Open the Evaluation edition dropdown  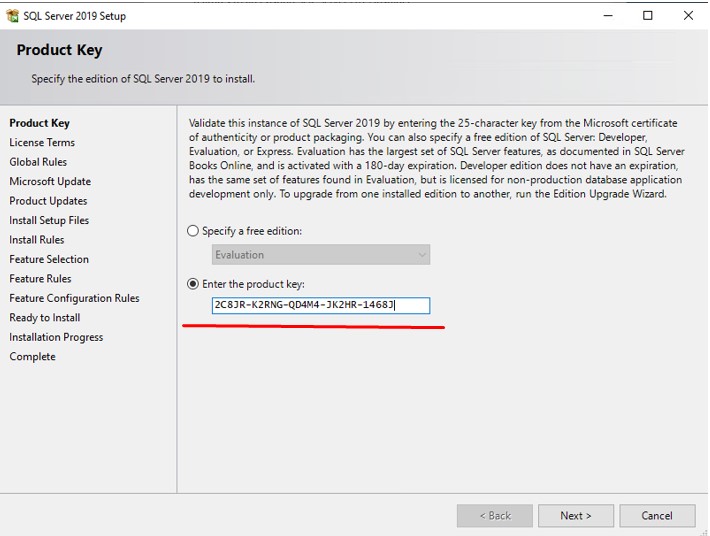(x=321, y=254)
